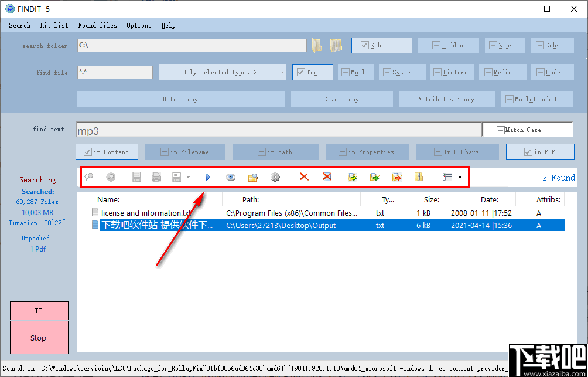Enable the System file type checkbox
588x377 pixels.
(402, 73)
